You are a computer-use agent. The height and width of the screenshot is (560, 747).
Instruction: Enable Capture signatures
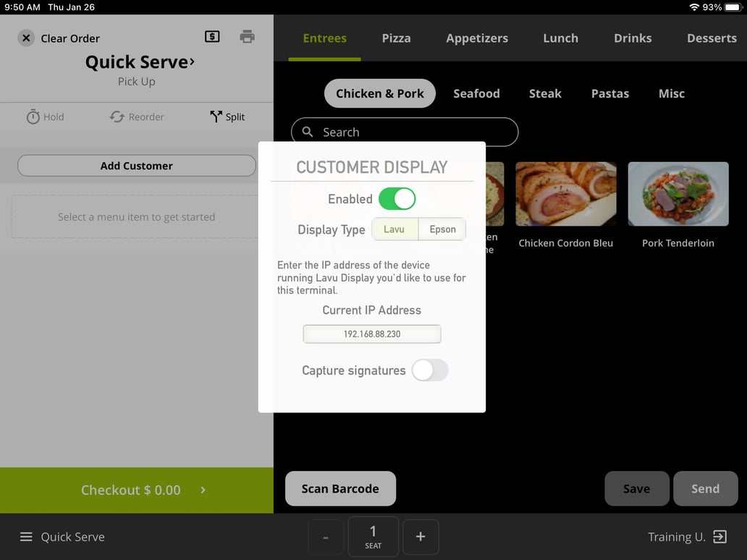coord(430,370)
